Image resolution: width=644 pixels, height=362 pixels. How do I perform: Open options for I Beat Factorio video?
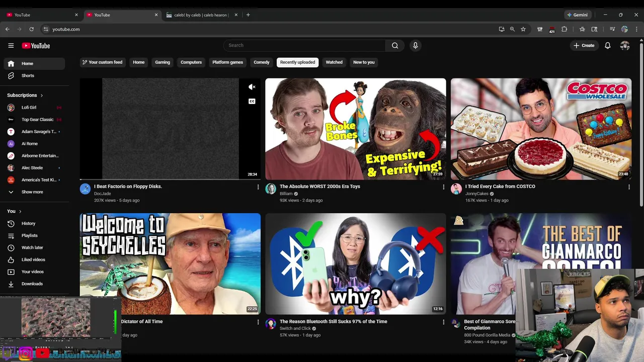coord(258,187)
